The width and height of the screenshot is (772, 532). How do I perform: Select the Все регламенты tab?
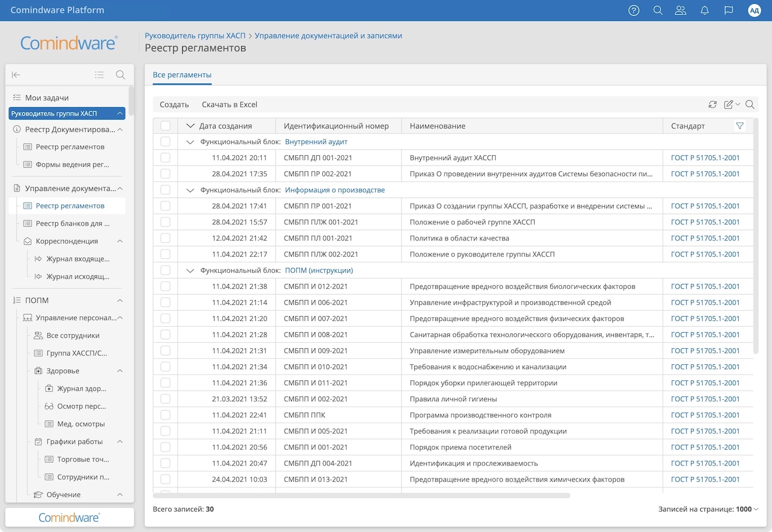coord(182,75)
